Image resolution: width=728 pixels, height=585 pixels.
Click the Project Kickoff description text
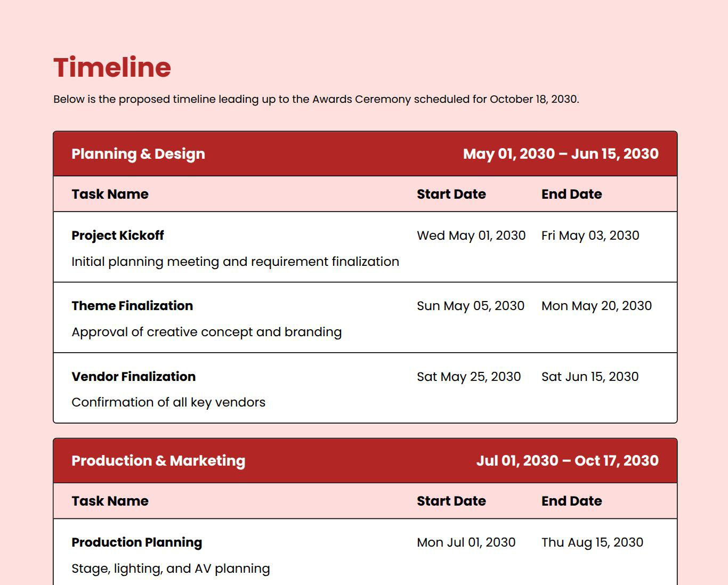click(x=235, y=262)
